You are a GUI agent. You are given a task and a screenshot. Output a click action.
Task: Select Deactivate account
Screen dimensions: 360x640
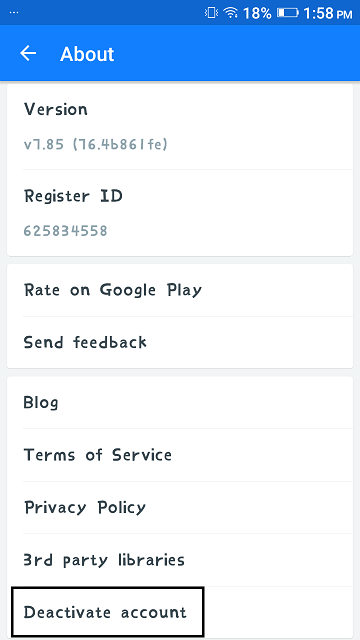[108, 612]
